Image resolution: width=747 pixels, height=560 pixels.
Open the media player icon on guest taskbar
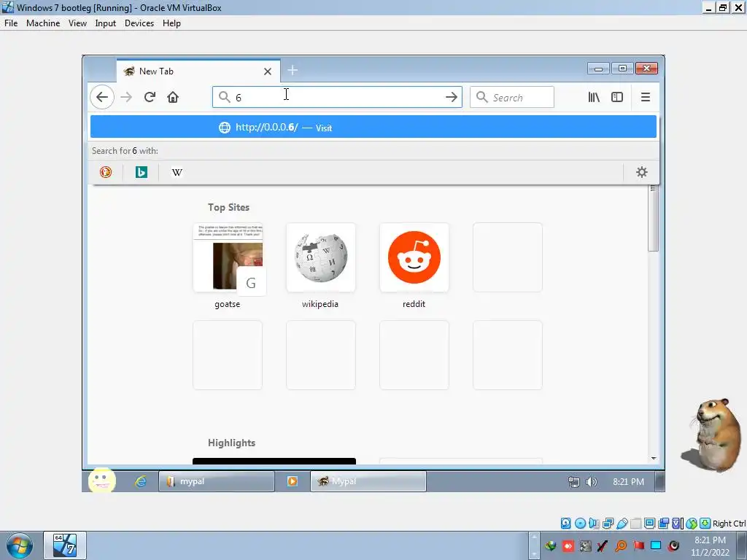point(292,481)
